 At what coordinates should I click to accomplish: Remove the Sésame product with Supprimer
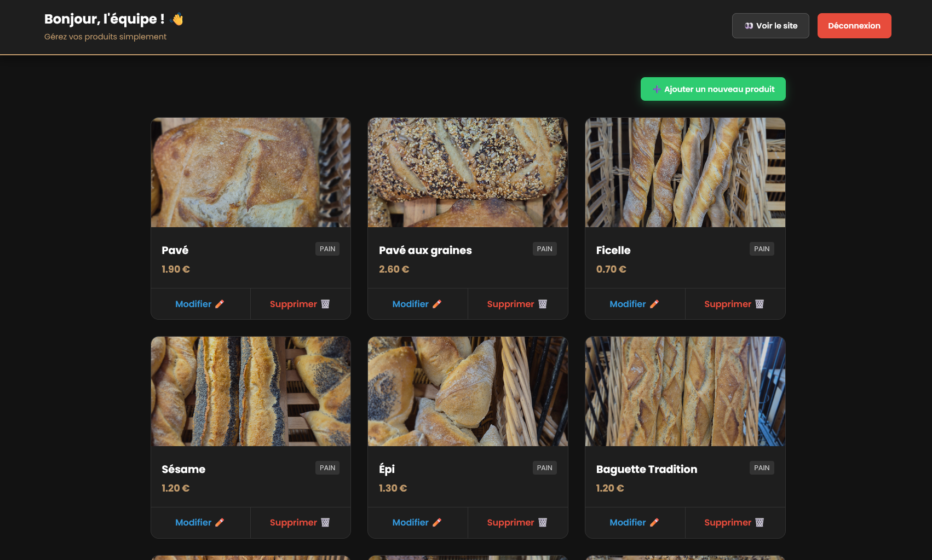coord(300,522)
